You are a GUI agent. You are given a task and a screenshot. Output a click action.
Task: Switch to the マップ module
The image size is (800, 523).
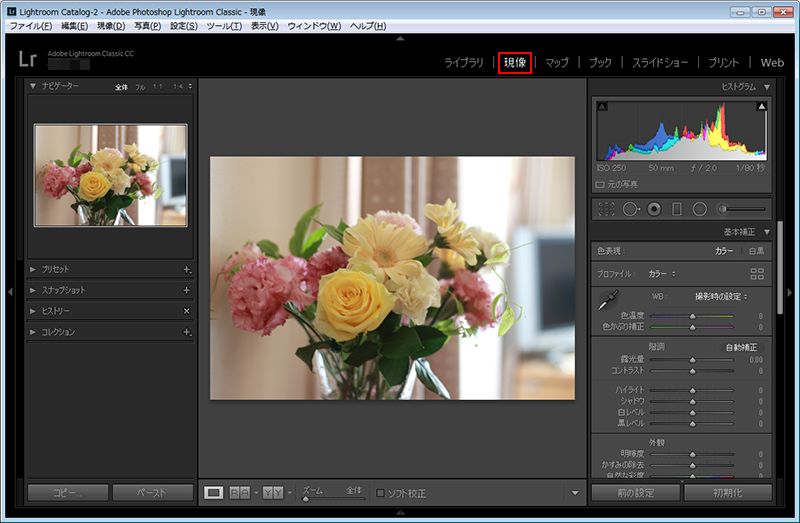557,63
